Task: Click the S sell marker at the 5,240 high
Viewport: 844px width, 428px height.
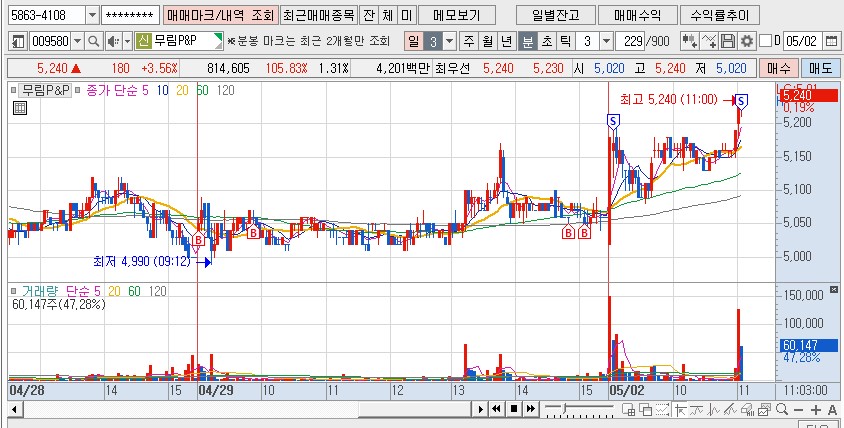Action: [x=742, y=100]
